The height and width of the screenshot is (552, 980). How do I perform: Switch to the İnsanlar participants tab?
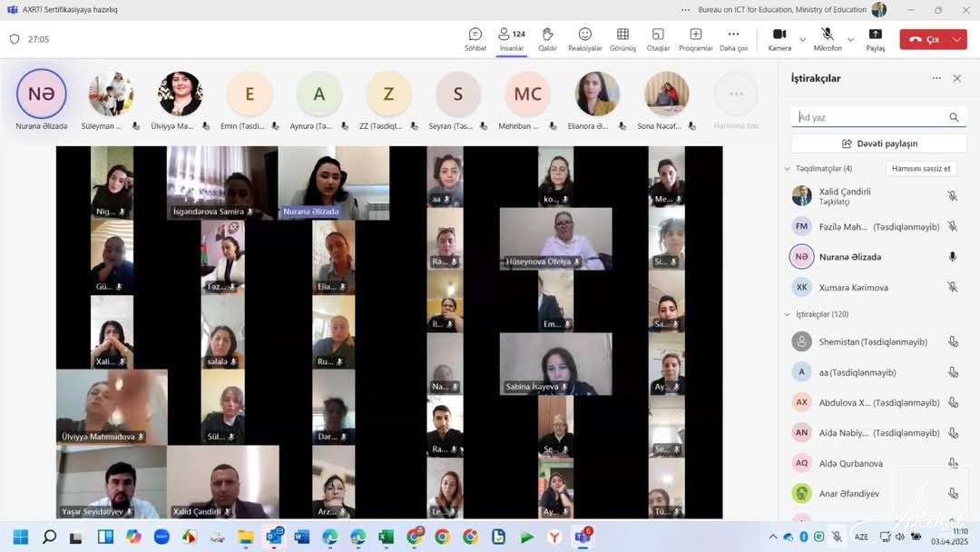512,38
